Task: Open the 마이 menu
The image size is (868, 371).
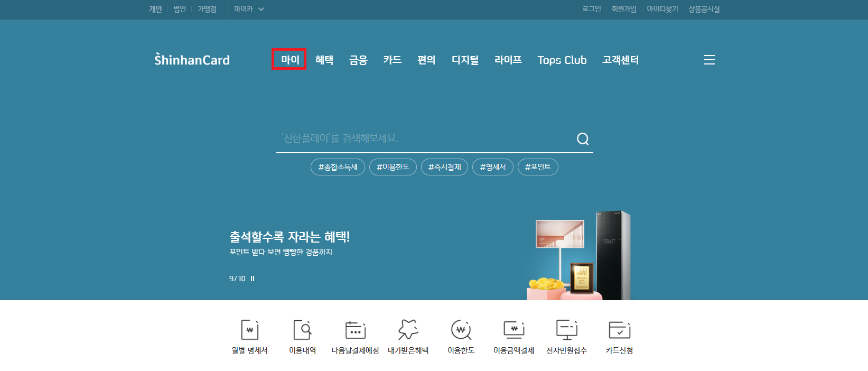Action: pyautogui.click(x=290, y=60)
